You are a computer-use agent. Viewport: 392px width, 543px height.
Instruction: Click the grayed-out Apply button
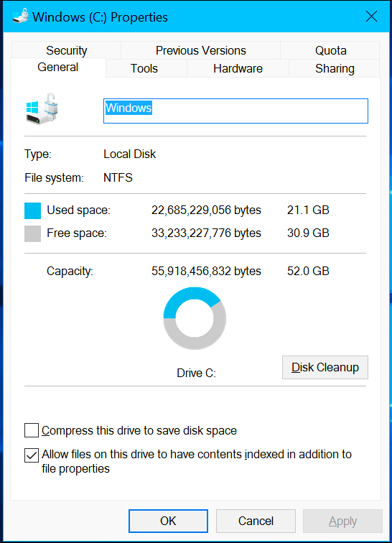tap(343, 521)
